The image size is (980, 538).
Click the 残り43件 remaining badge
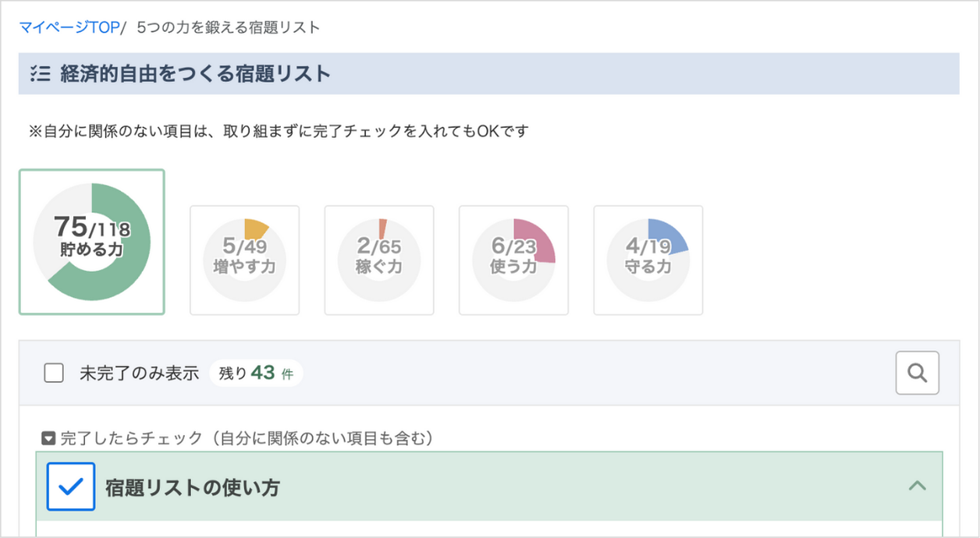256,373
